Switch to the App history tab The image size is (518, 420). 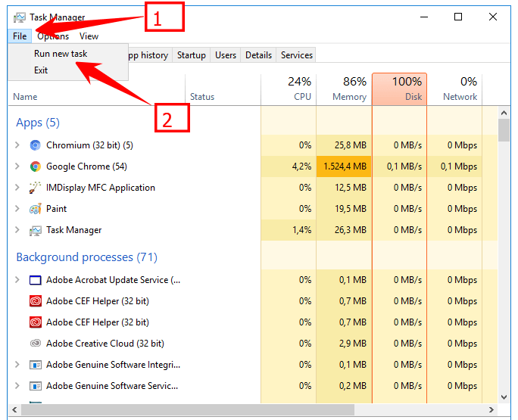coord(148,55)
